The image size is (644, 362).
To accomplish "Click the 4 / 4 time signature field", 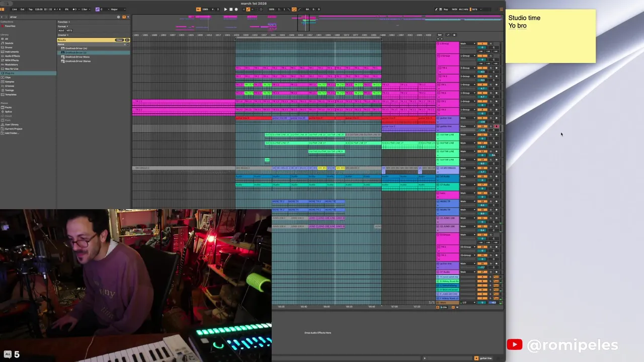I will pyautogui.click(x=57, y=9).
